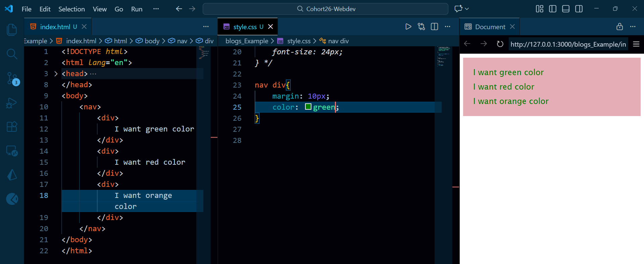Expand the folded head tag on line 3
644x264 pixels.
56,73
